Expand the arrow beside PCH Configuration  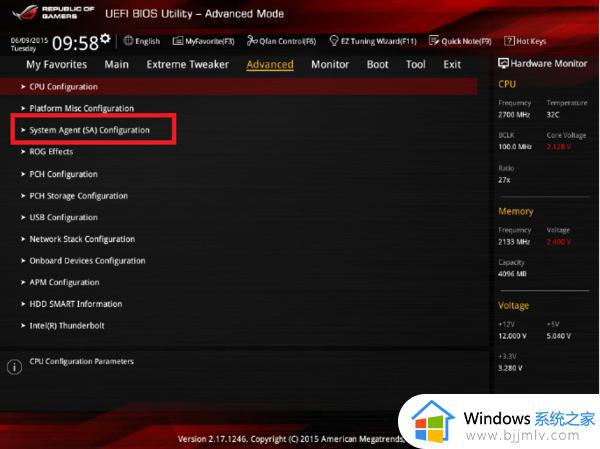coord(23,174)
